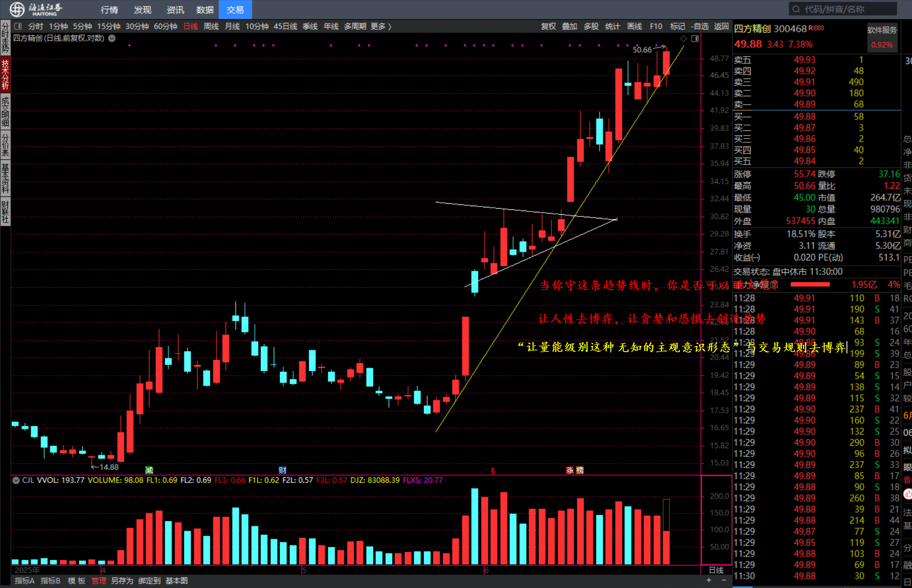Open 指标A indicator list
Viewport: 912px width, 588px height.
(25, 581)
